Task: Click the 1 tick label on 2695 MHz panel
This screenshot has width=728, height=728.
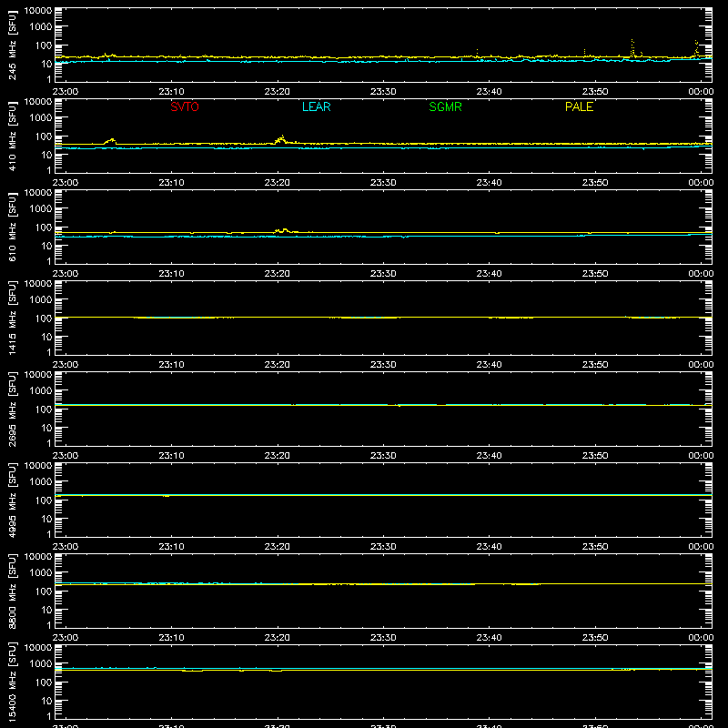Action: coord(49,443)
